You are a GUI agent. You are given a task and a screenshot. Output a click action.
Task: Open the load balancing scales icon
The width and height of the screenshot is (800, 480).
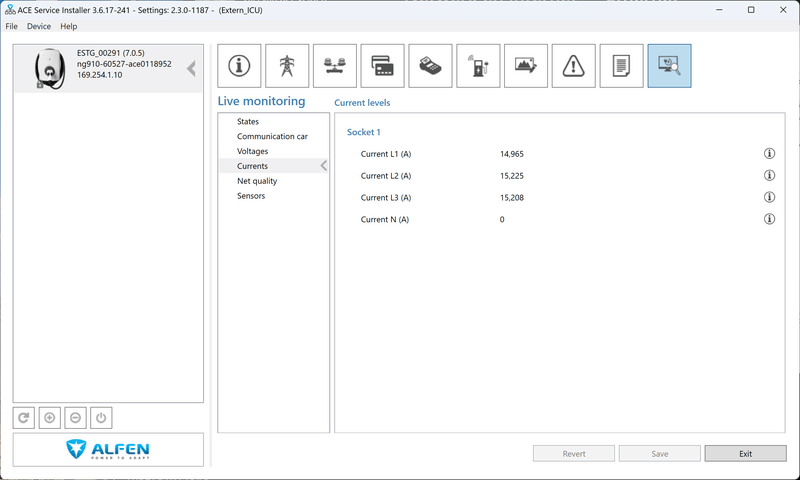(335, 66)
